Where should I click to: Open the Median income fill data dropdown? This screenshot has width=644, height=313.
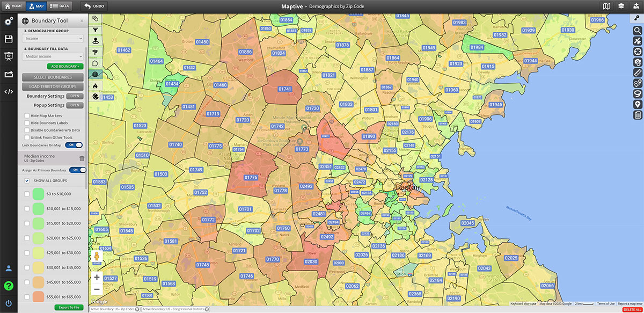tap(53, 56)
